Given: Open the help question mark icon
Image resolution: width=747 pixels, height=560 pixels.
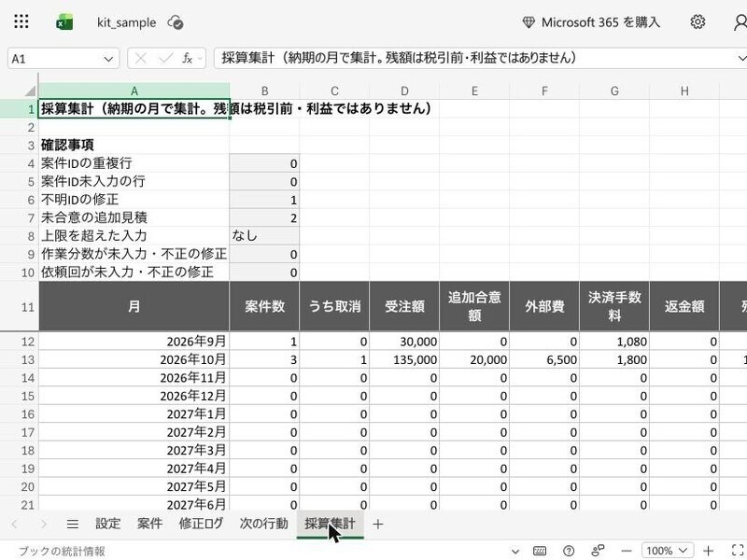Looking at the screenshot, I should pyautogui.click(x=569, y=551).
